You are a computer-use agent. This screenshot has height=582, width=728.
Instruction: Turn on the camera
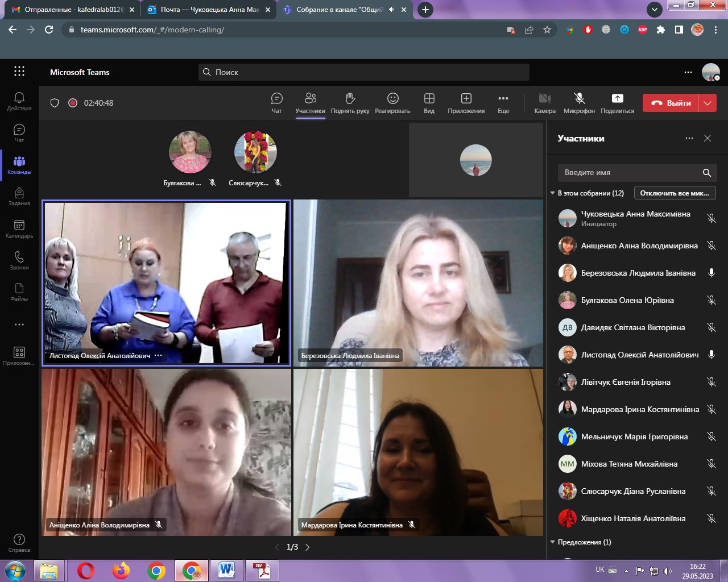tap(545, 103)
